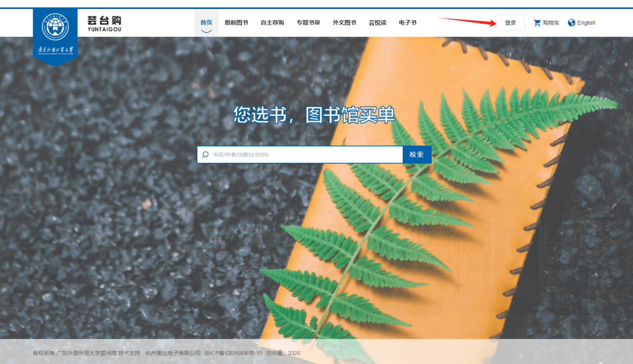Viewport: 633px width, 364px height.
Task: Navigate to 芸悦读 page
Action: click(x=377, y=23)
